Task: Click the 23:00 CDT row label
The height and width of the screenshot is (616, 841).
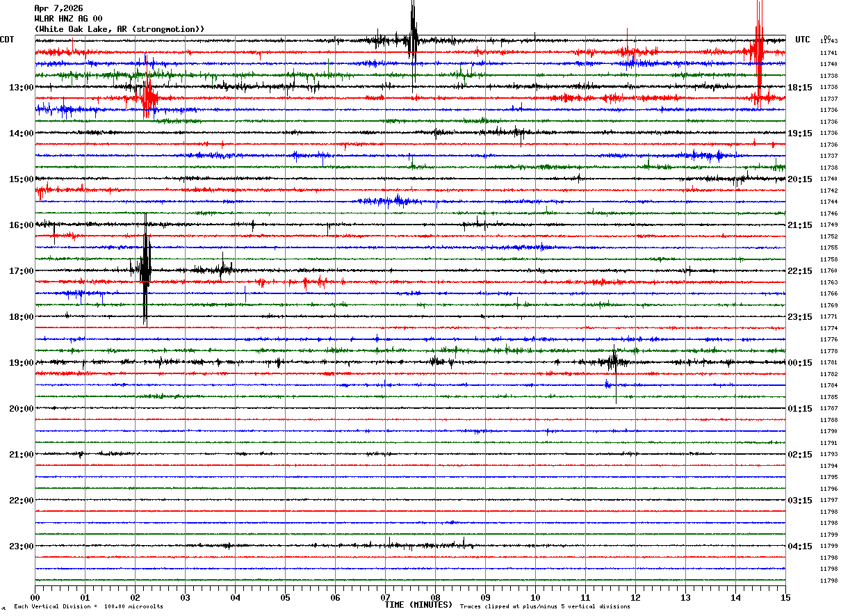Action: [x=21, y=546]
